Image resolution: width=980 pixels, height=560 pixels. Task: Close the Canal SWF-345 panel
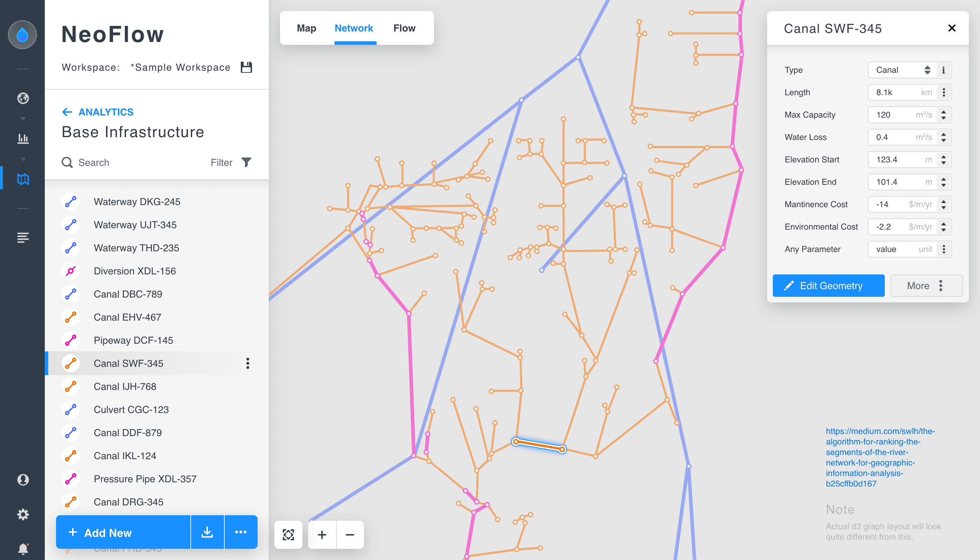tap(952, 28)
